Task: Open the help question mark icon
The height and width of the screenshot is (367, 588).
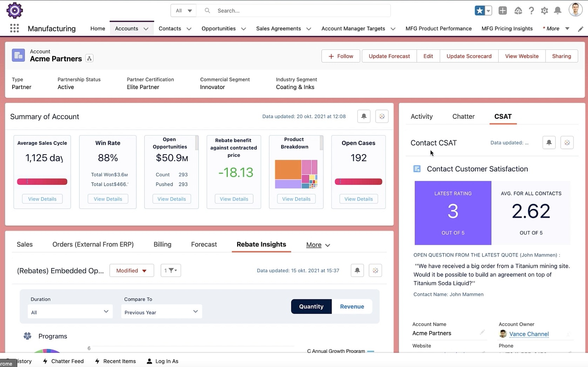Action: pos(531,11)
